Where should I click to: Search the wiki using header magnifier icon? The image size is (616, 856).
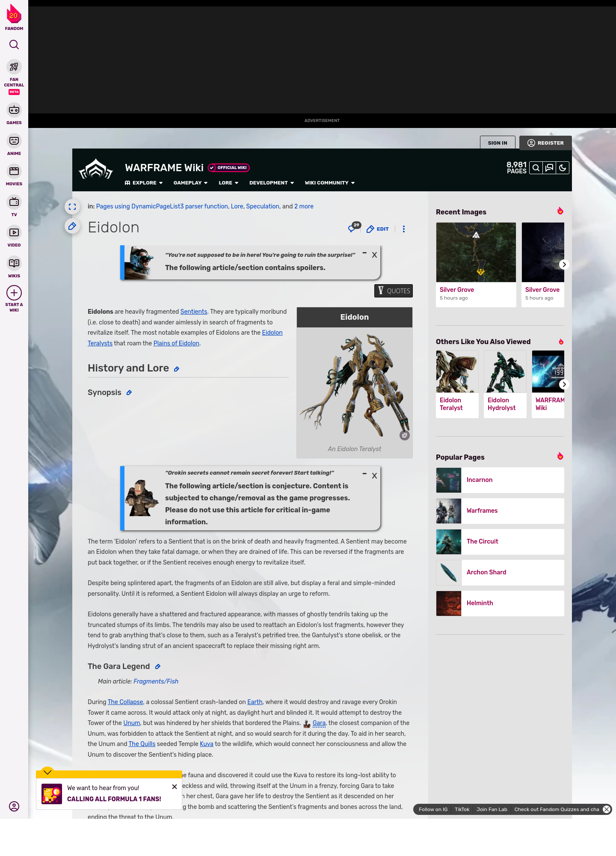tap(536, 168)
